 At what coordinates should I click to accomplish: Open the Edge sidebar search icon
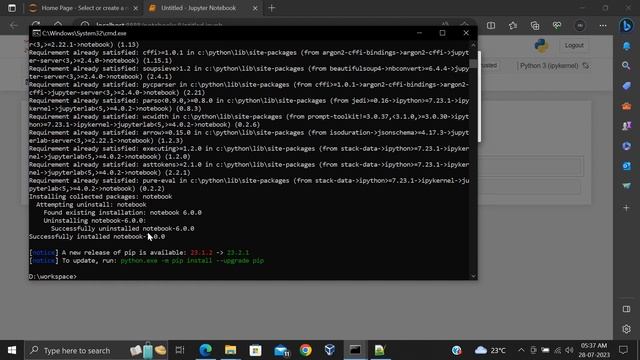(626, 65)
